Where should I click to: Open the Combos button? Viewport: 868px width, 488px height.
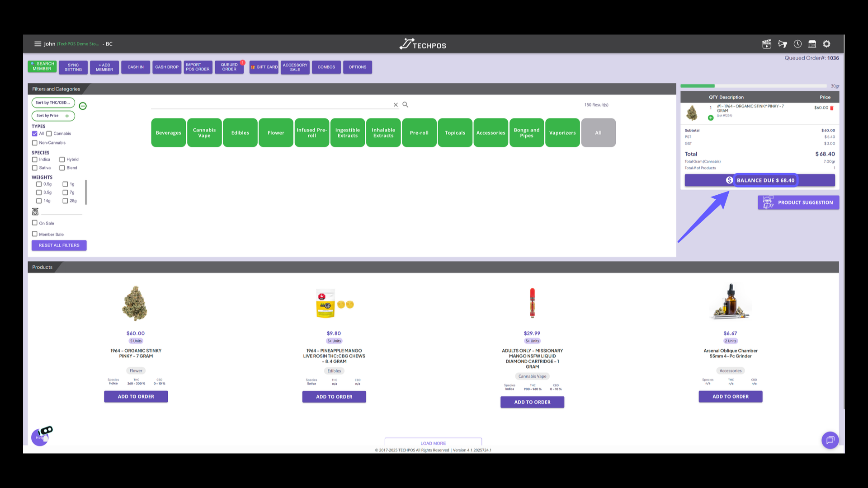pyautogui.click(x=326, y=67)
